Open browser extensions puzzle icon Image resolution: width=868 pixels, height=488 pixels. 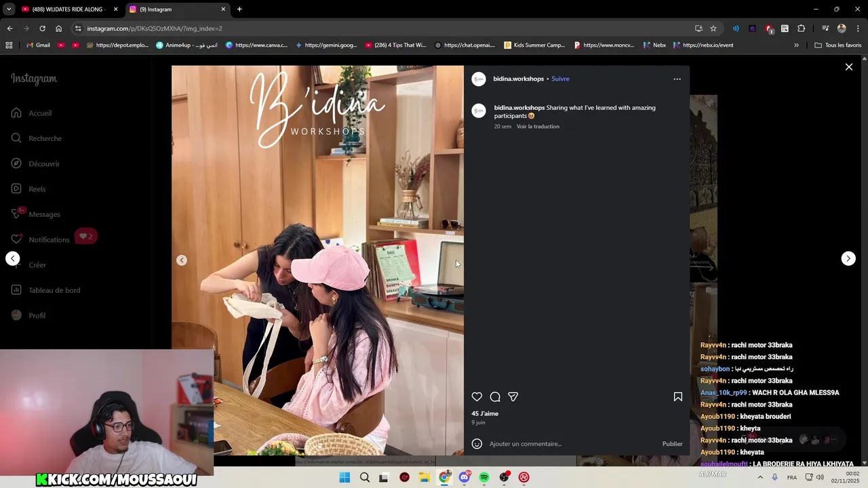click(802, 28)
